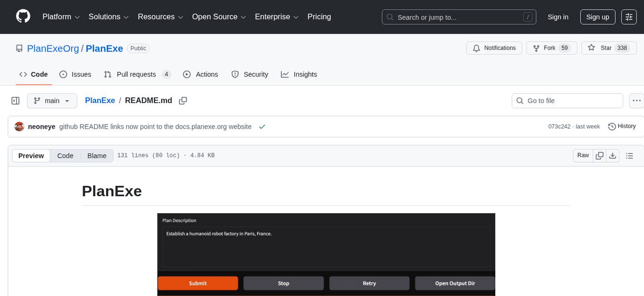This screenshot has height=296, width=644.
Task: Open the PlanExeOrg organization link
Action: pos(53,48)
